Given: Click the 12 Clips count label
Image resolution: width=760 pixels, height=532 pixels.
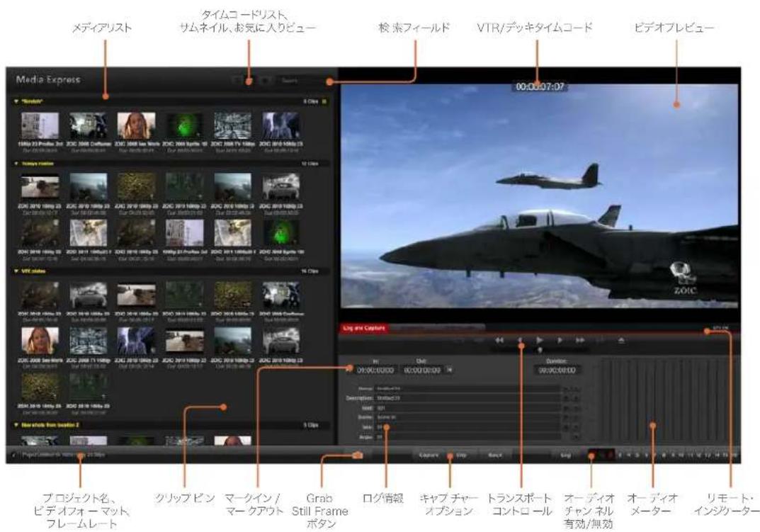Looking at the screenshot, I should point(310,164).
